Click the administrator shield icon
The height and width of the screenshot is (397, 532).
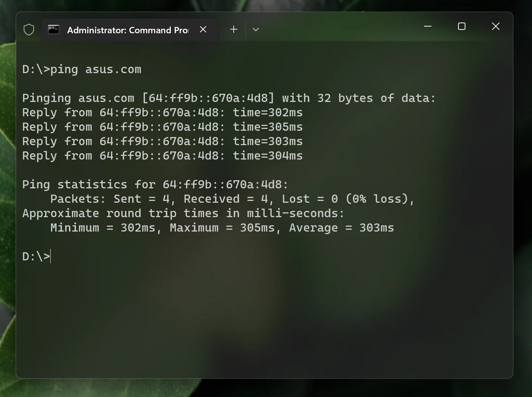(x=29, y=30)
